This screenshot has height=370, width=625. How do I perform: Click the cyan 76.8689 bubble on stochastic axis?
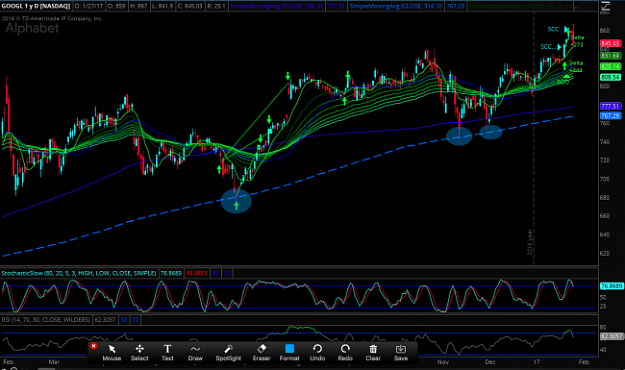click(612, 286)
